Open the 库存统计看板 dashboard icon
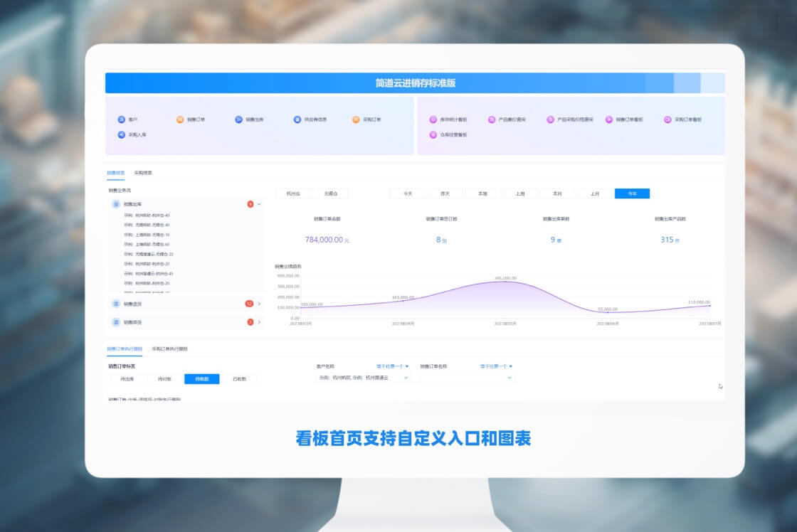This screenshot has height=532, width=797. [x=433, y=119]
